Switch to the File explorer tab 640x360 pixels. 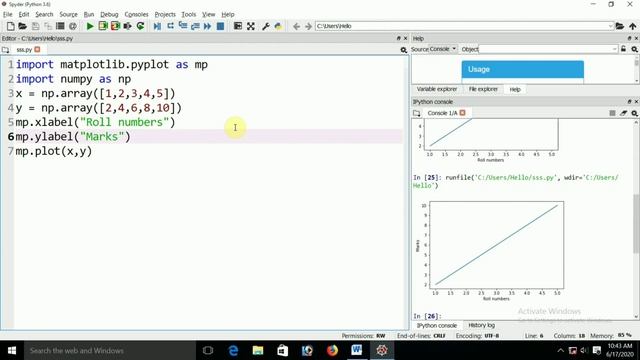[483, 89]
